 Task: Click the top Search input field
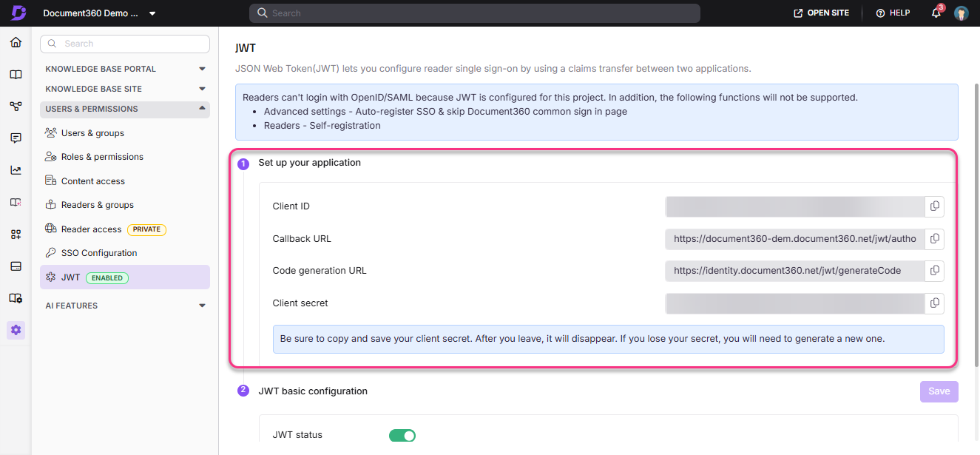pyautogui.click(x=474, y=13)
